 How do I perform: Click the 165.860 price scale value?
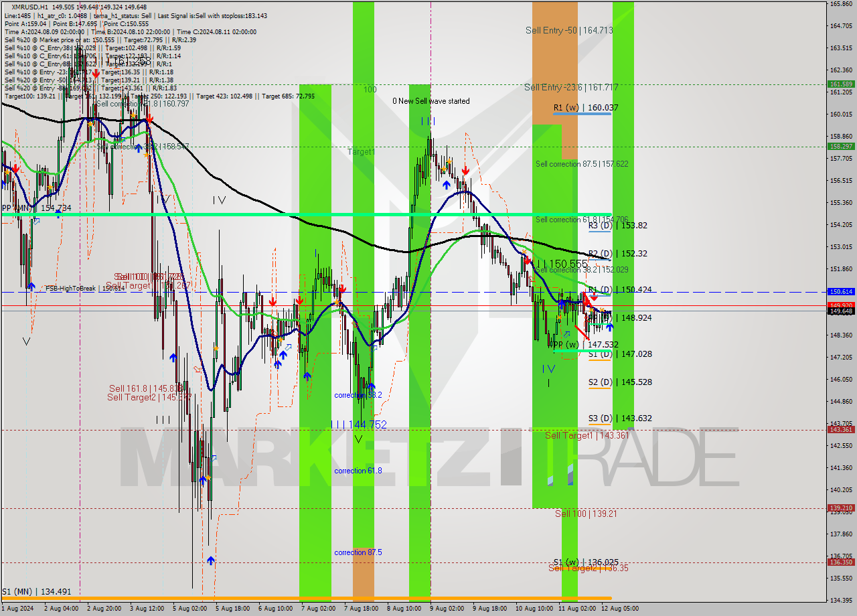tap(841, 4)
